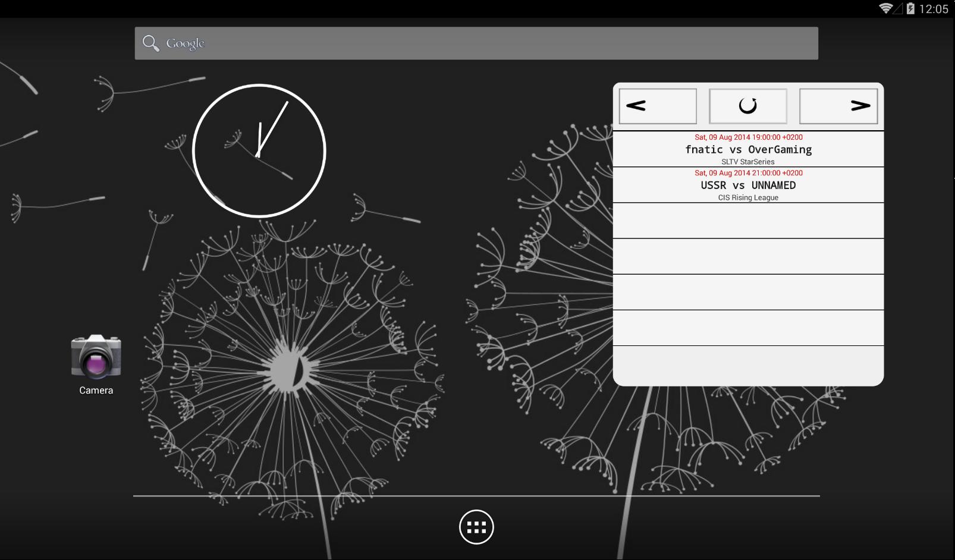Tap the Camera label text
This screenshot has width=955, height=560.
[x=96, y=391]
